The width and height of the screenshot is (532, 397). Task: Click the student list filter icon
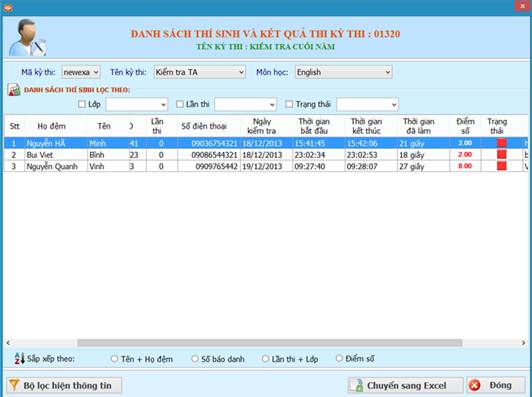(x=14, y=90)
